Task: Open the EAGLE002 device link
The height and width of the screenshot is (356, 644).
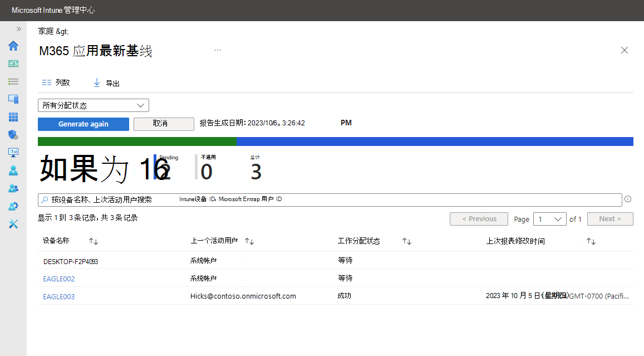Action: click(59, 279)
